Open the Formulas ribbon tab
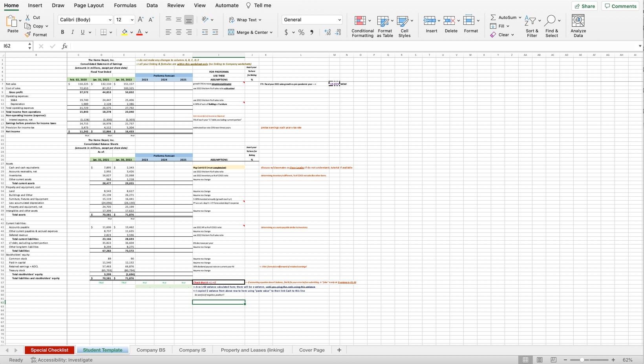The height and width of the screenshot is (364, 644). [x=125, y=5]
